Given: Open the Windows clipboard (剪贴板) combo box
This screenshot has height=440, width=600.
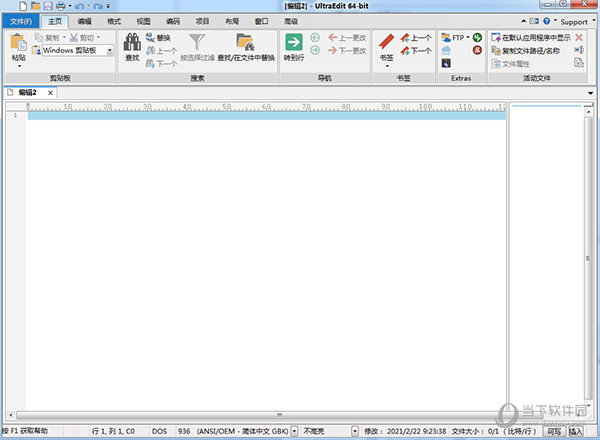Looking at the screenshot, I should tap(110, 50).
